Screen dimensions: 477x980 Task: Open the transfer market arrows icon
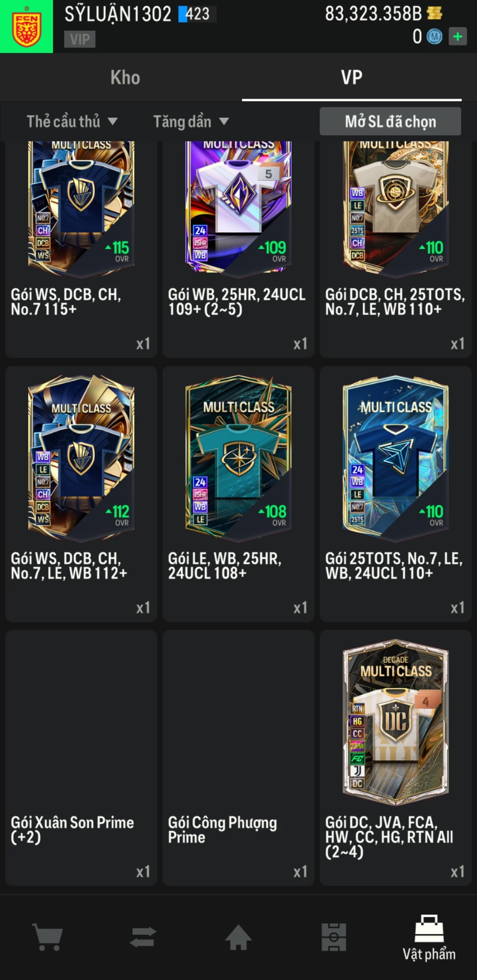[143, 937]
